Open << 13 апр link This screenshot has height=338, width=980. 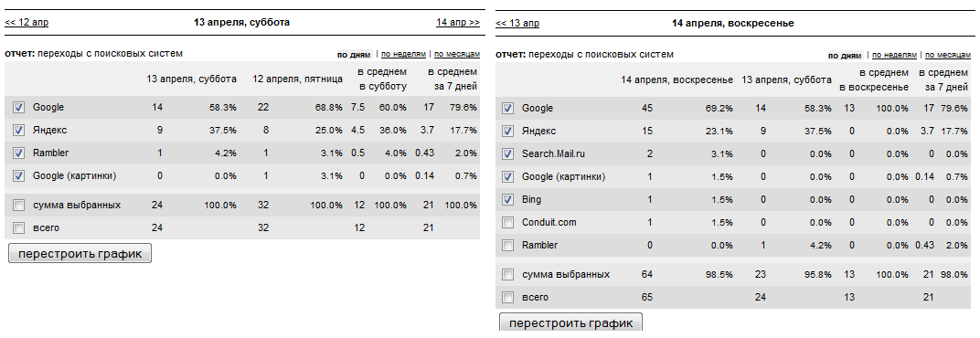coord(517,24)
